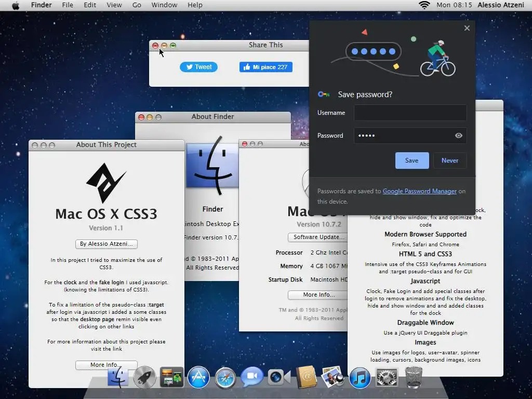Click the By Alessio Atzeni button
Viewport: 532px width, 399px height.
106,244
